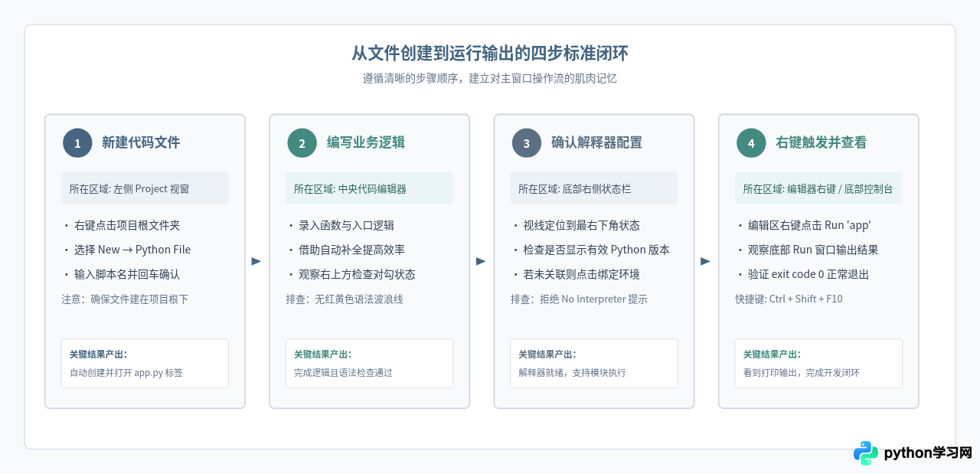
Task: Click the bullet 观察右上方检查对勾状态
Action: [357, 274]
